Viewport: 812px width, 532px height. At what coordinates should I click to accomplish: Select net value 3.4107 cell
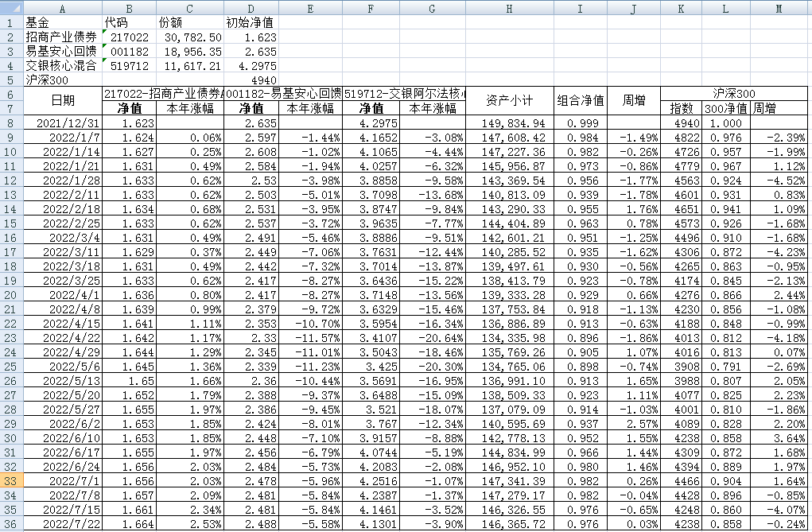point(371,338)
